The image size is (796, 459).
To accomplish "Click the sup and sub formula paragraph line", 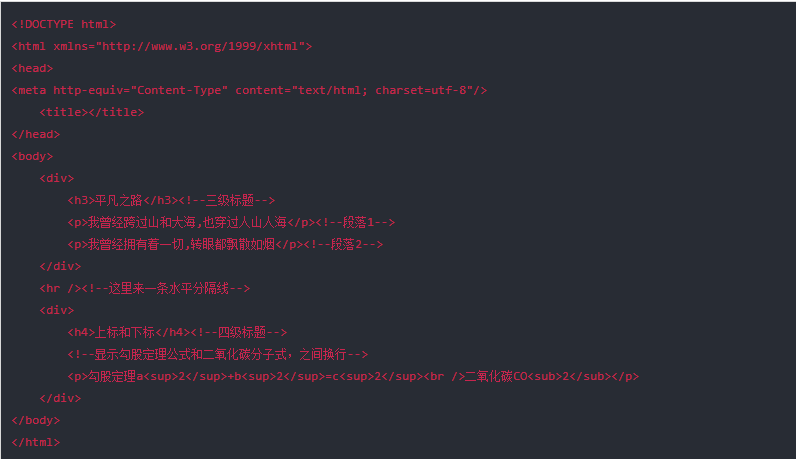I will click(353, 376).
